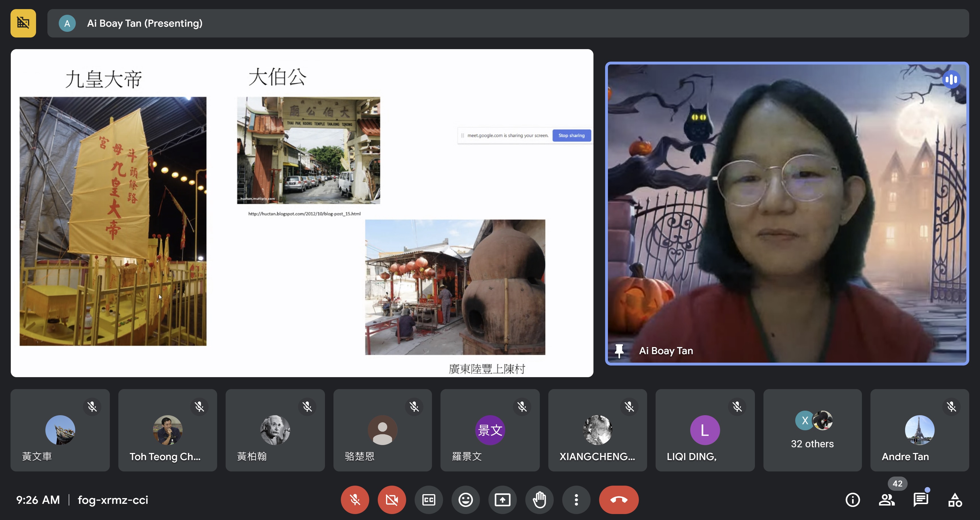Click the yellow hide-presentation icon
Screen dimensions: 980x520
(23, 23)
